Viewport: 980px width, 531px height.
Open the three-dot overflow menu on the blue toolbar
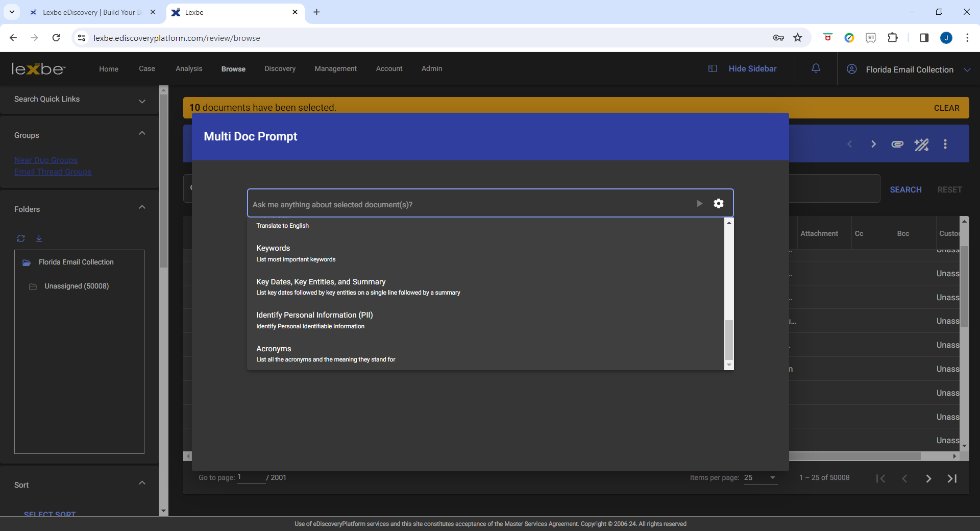point(945,144)
